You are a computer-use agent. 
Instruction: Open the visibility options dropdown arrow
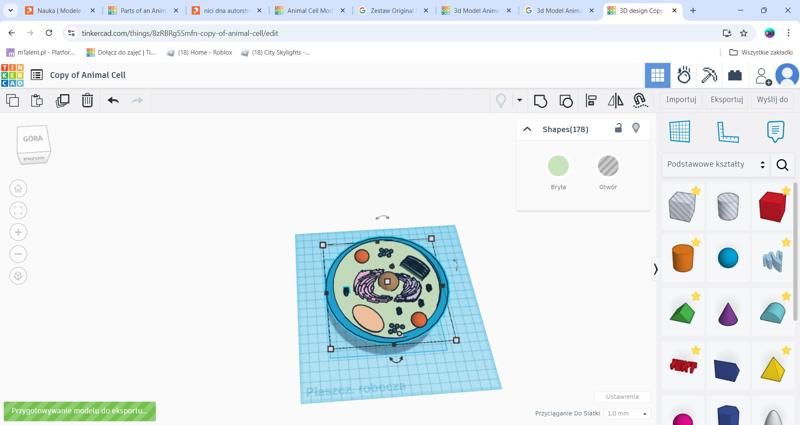pos(519,100)
